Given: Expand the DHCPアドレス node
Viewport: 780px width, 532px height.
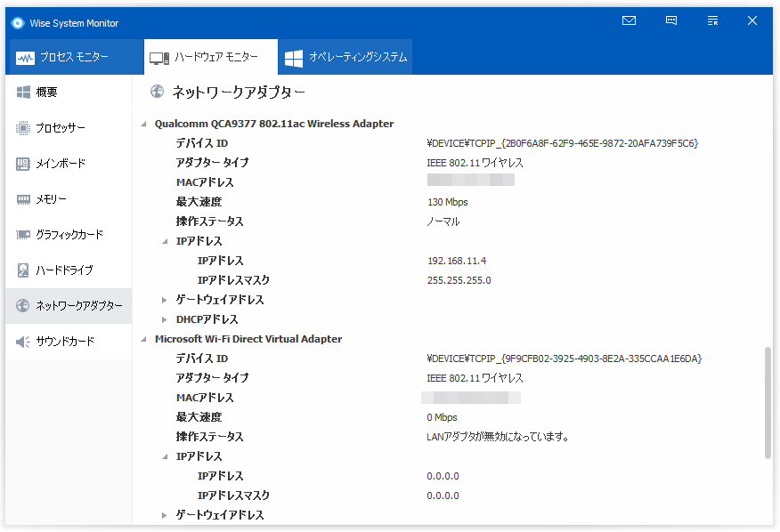Looking at the screenshot, I should [x=165, y=319].
